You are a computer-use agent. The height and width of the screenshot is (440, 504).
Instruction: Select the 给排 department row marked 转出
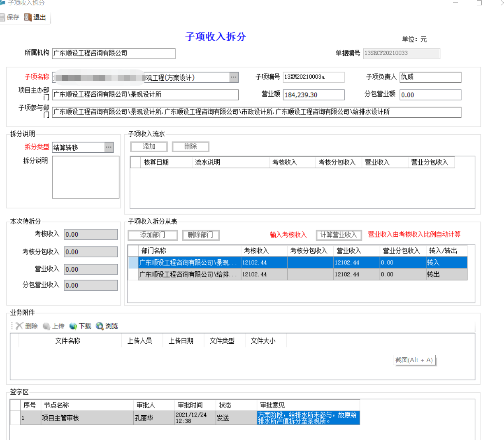(297, 275)
